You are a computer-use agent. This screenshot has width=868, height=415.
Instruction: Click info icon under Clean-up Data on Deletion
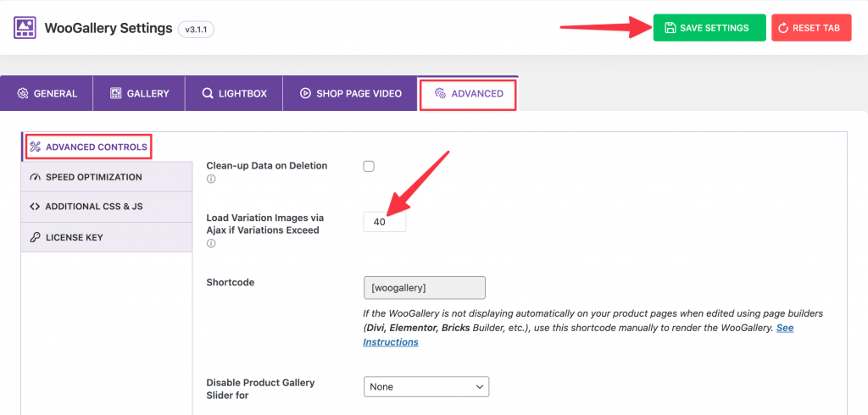pos(210,180)
